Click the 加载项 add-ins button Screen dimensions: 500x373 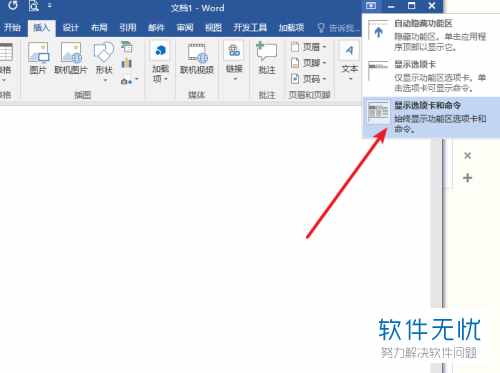[160, 62]
